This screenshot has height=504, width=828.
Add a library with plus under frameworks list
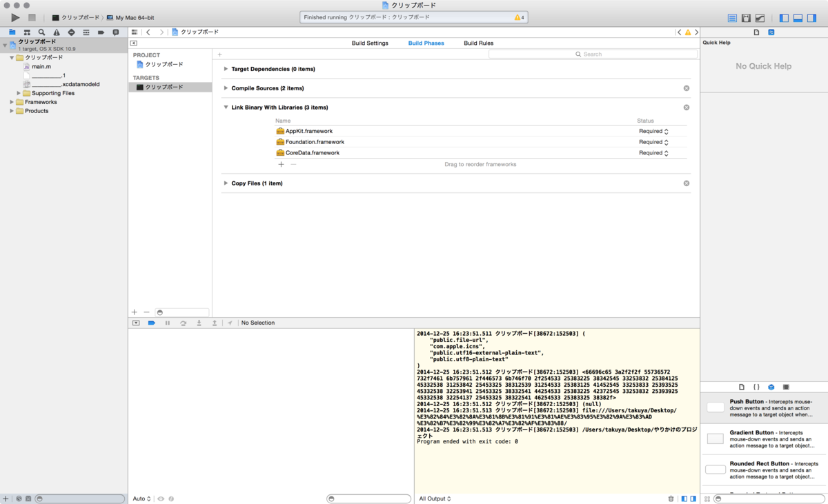tap(281, 164)
